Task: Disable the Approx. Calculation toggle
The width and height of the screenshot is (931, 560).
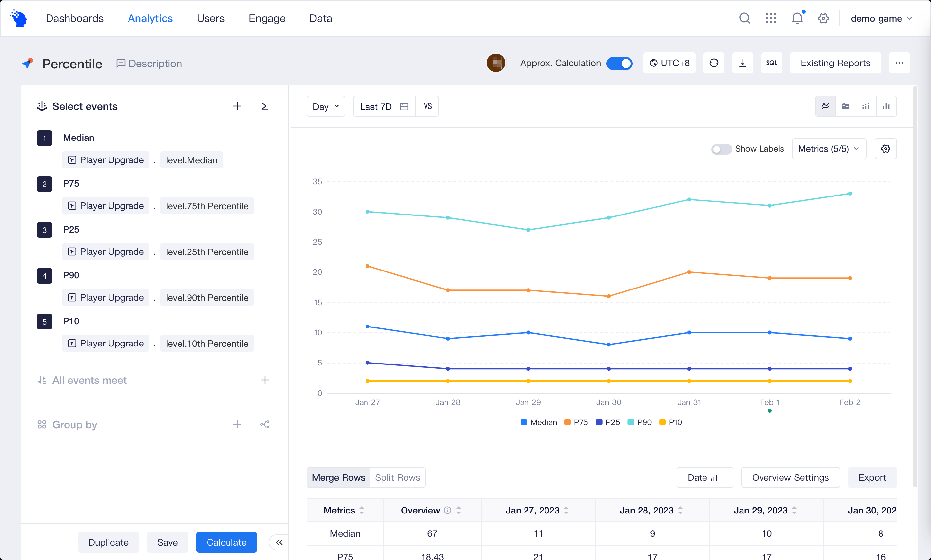Action: [x=619, y=63]
